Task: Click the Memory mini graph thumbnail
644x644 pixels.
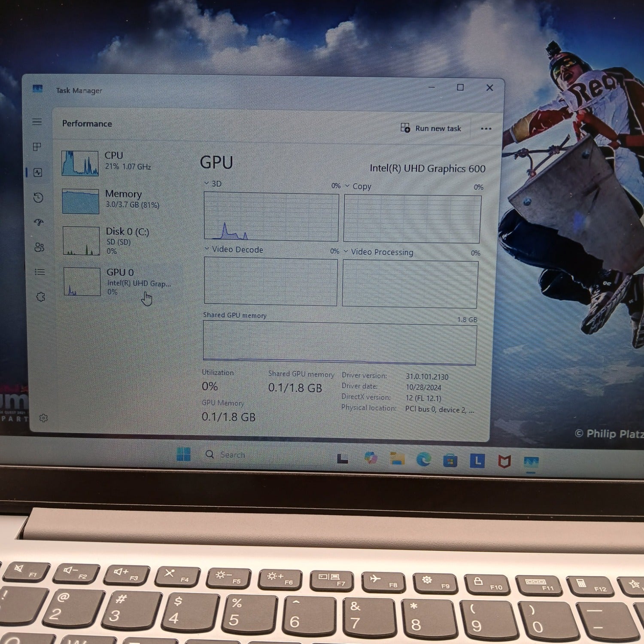Action: tap(81, 201)
